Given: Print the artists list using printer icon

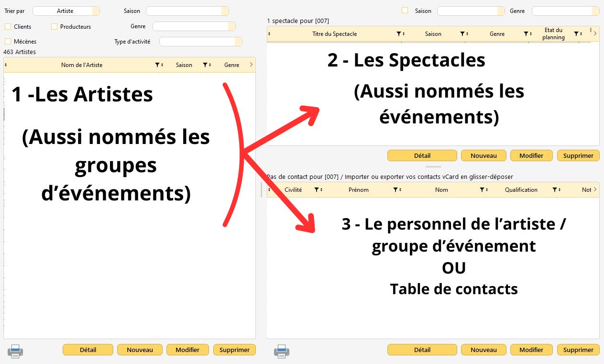Looking at the screenshot, I should pyautogui.click(x=15, y=351).
